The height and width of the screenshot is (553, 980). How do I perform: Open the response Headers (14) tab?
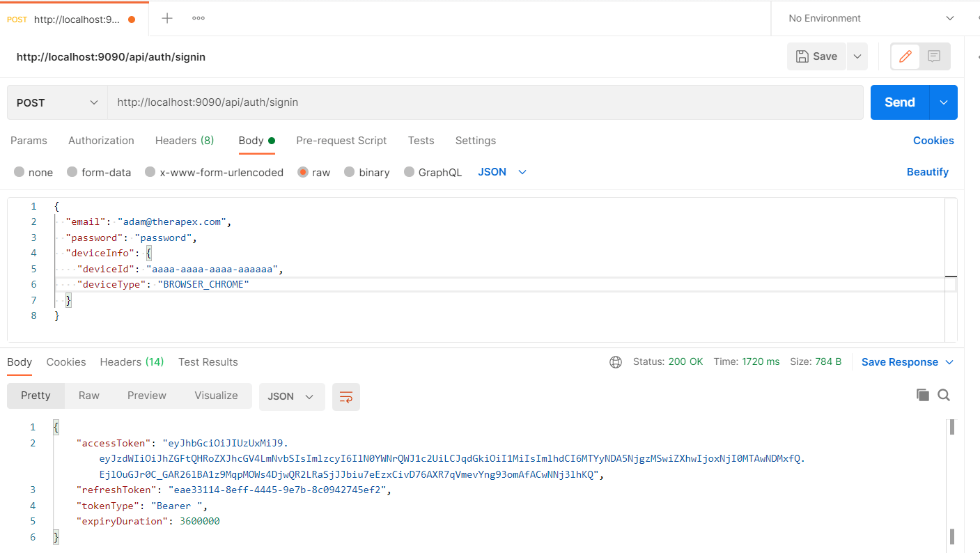click(132, 361)
